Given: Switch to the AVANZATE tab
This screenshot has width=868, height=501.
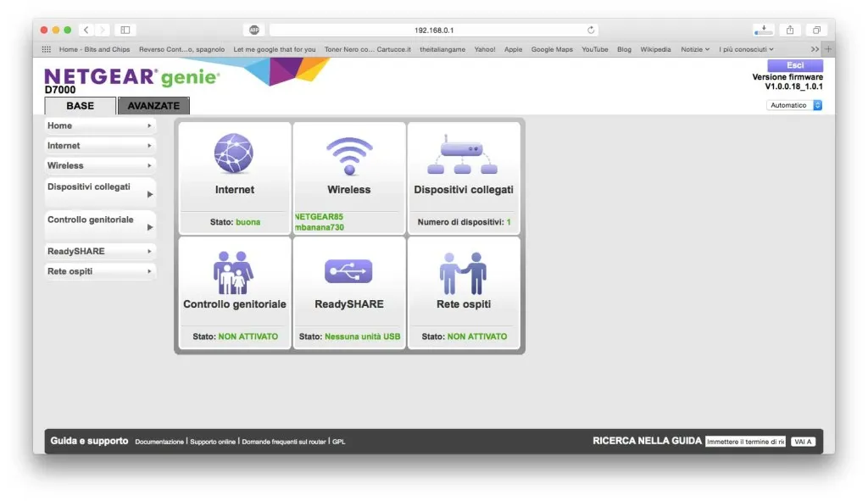Looking at the screenshot, I should point(153,105).
